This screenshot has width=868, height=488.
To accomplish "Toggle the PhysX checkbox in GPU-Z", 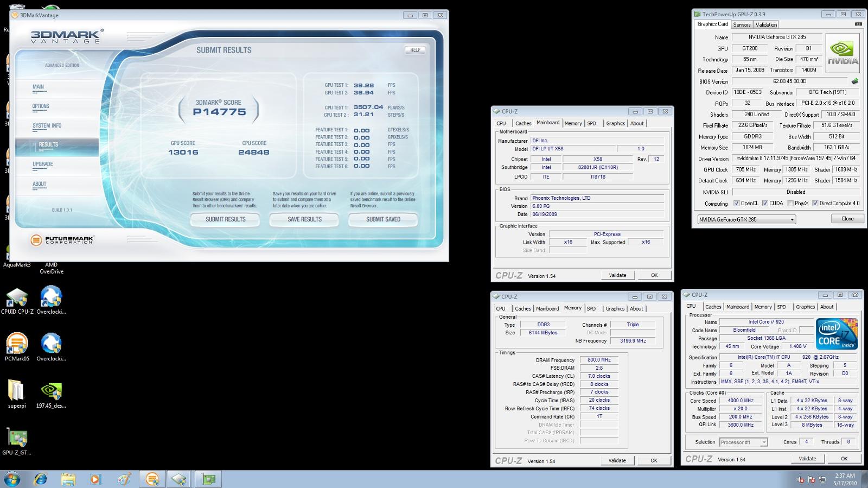I will [x=790, y=204].
